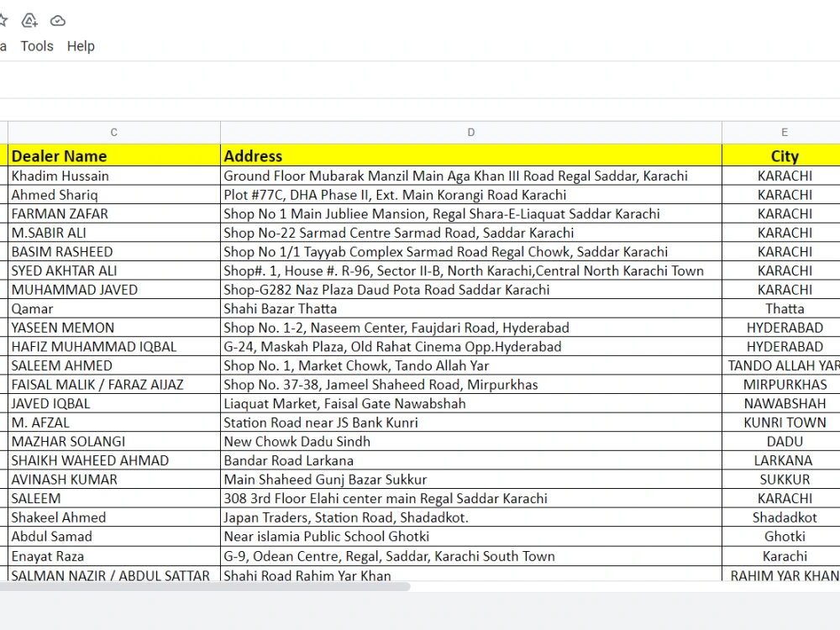Select the Jameel Shaheed Road address
This screenshot has height=630, width=840.
tap(471, 385)
